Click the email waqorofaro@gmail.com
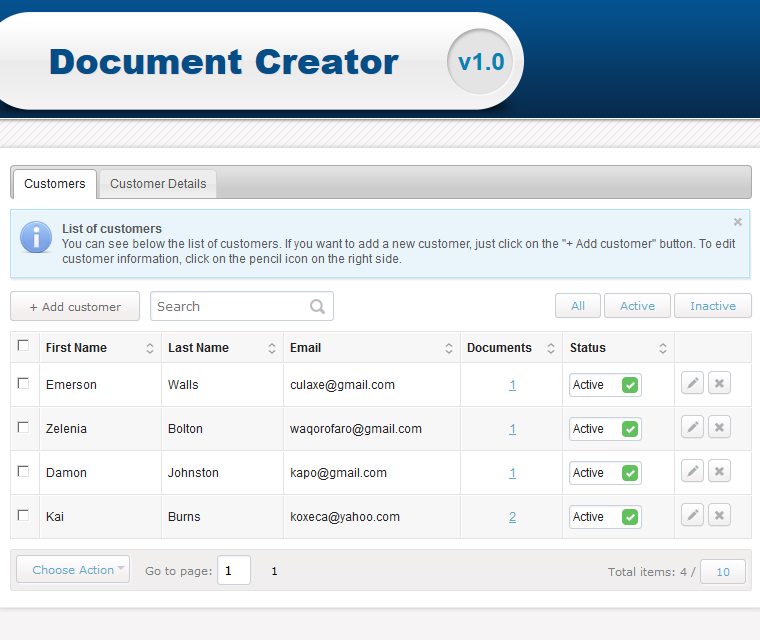The width and height of the screenshot is (760, 640). click(356, 429)
